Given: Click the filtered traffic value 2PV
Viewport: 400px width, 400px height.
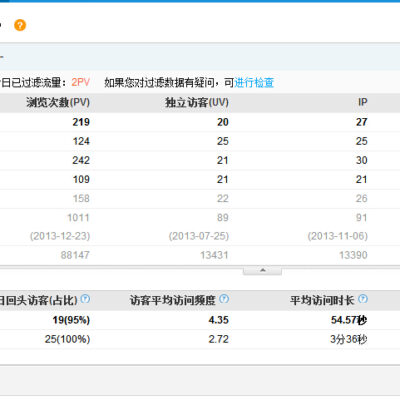Looking at the screenshot, I should [81, 82].
